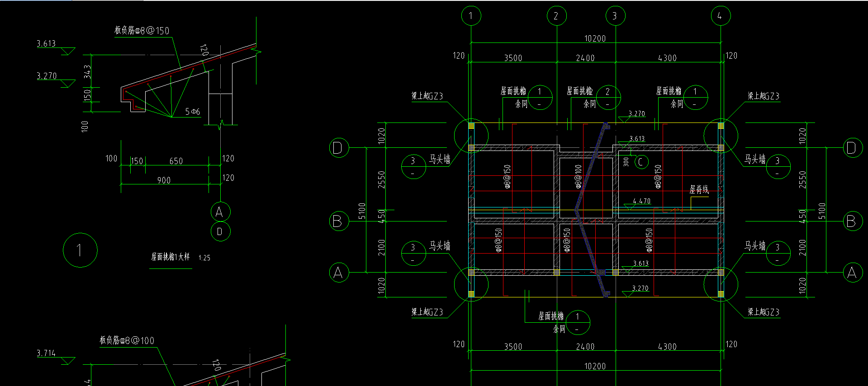Screen dimensions: 868x386
Task: Select the top '4300' dimension text
Action: 667,58
